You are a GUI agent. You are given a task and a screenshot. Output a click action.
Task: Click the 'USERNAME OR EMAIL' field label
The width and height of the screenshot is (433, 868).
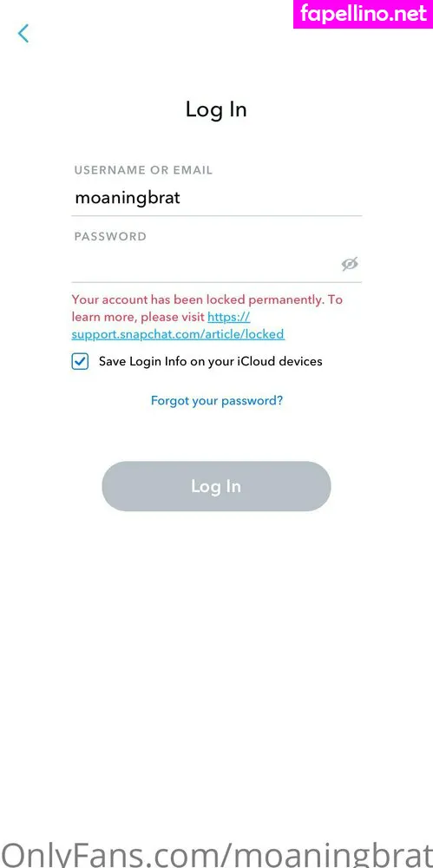tap(143, 170)
